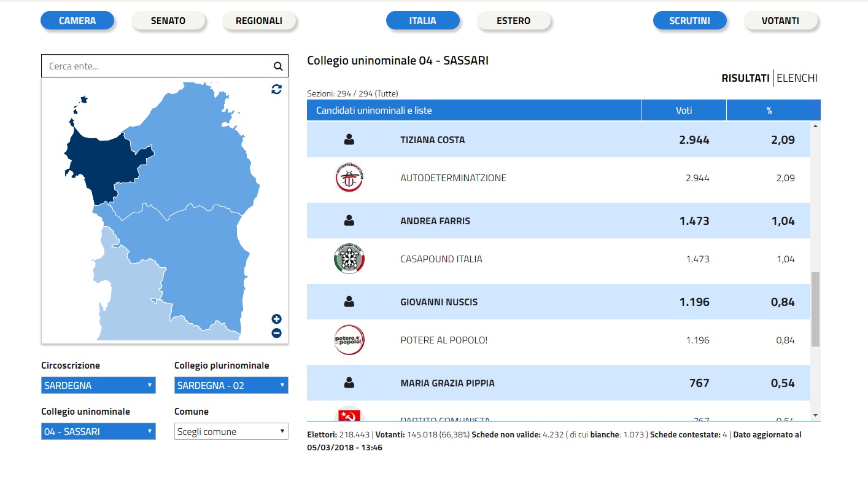Show the Elenchi tab

tap(797, 78)
